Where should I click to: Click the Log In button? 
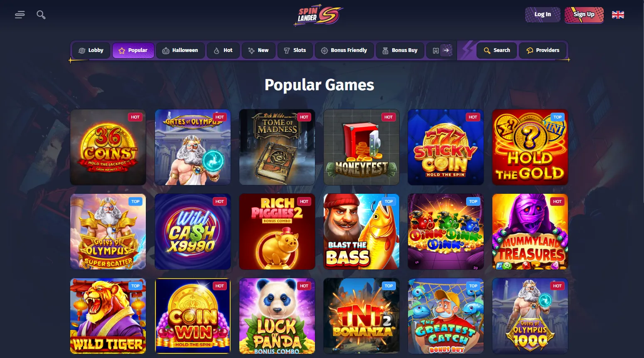click(x=543, y=15)
